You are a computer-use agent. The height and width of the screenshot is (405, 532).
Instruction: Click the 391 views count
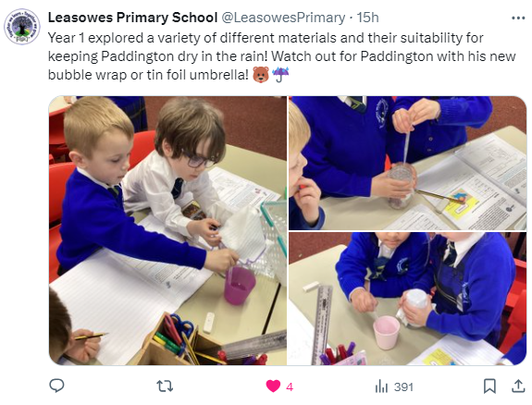(403, 387)
